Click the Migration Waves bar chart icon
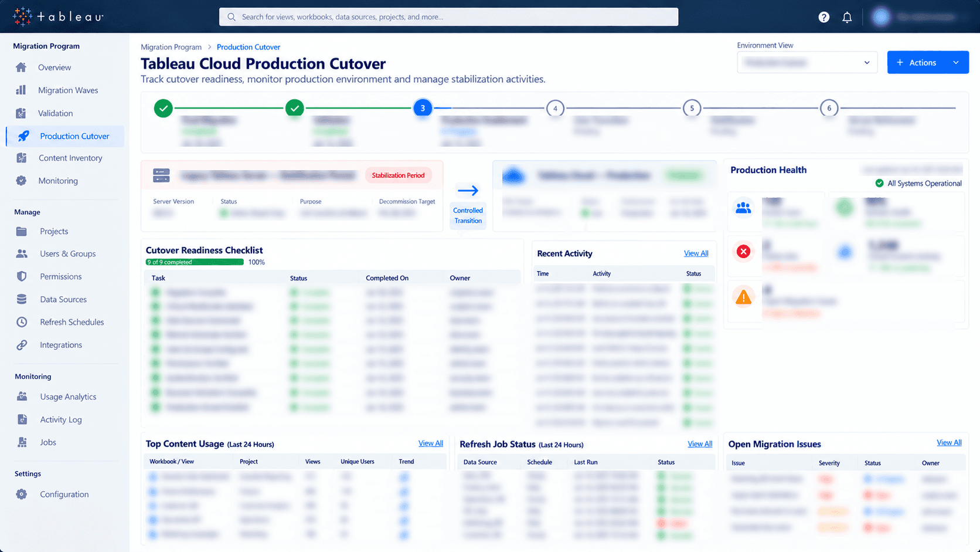Viewport: 980px width, 552px height. (x=21, y=90)
